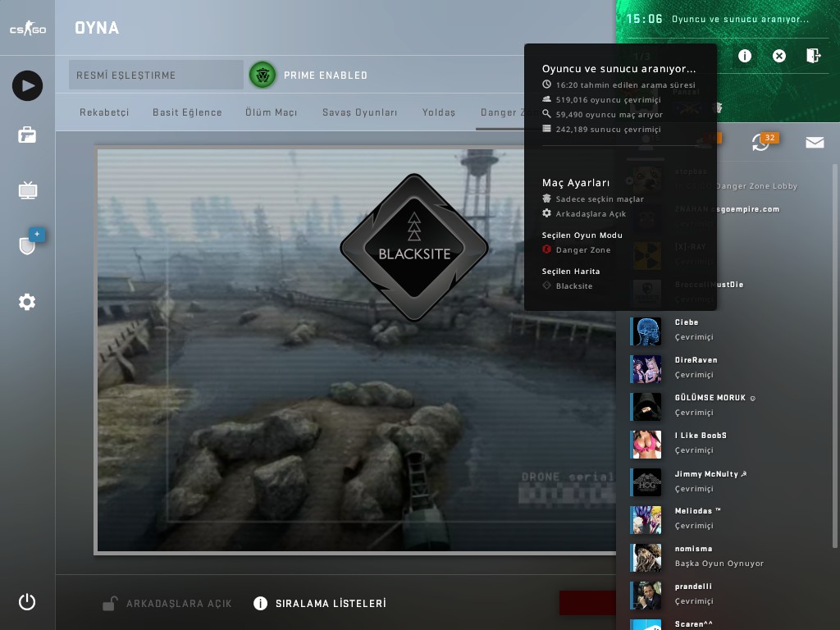Click the OYNA page title
840x630 pixels.
(x=97, y=28)
